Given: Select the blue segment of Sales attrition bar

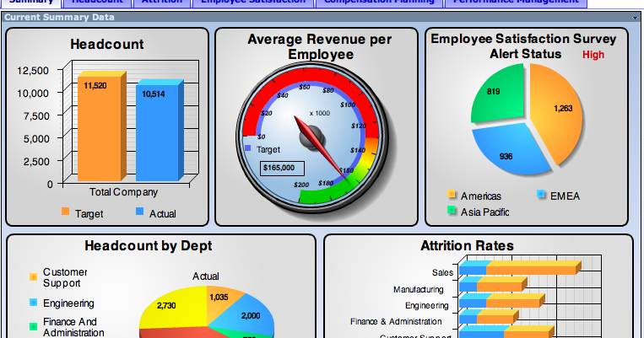Looking at the screenshot, I should [473, 268].
